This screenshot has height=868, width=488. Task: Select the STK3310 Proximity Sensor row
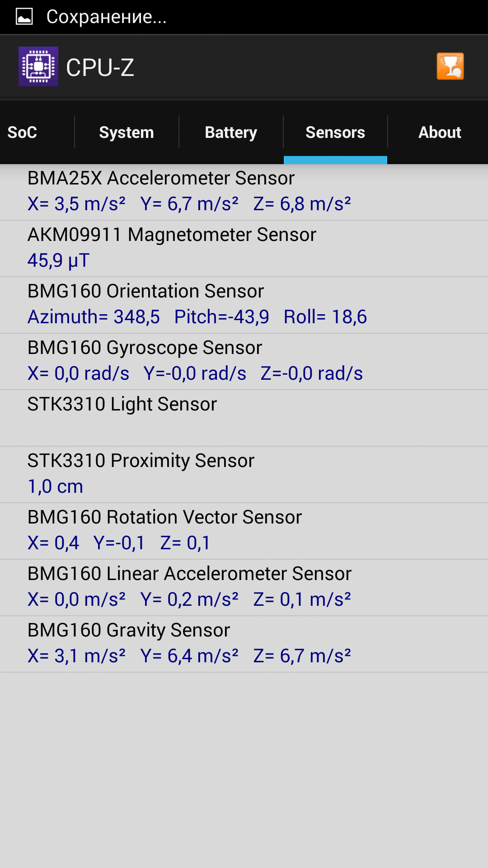pos(244,474)
